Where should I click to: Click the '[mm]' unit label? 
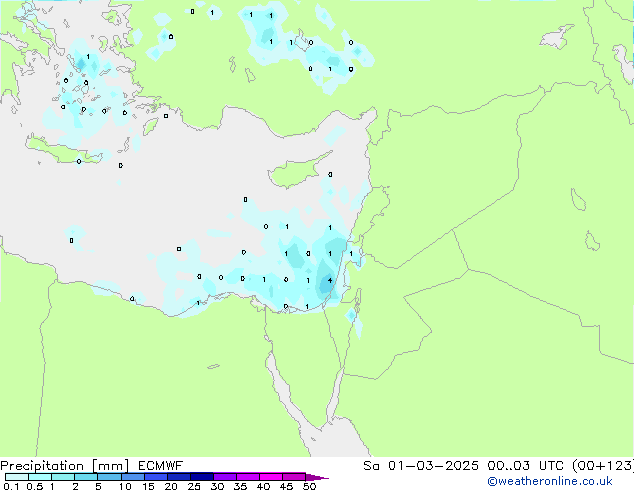pos(110,466)
